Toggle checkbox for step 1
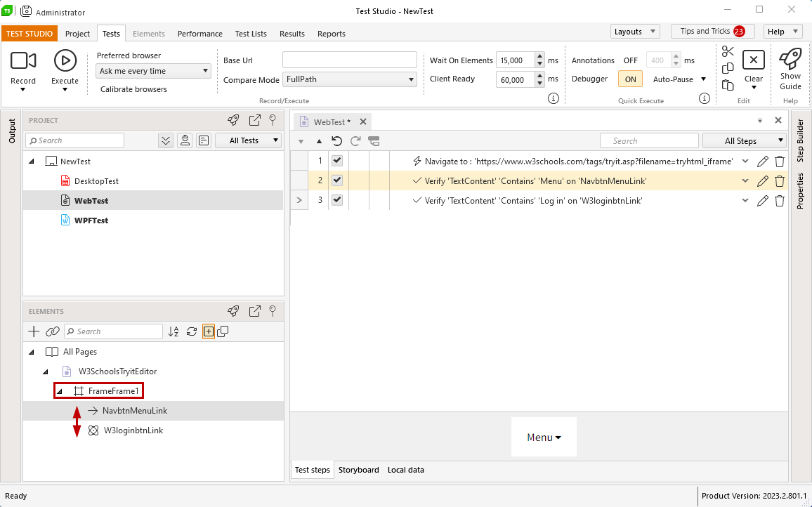812x507 pixels. pos(337,161)
